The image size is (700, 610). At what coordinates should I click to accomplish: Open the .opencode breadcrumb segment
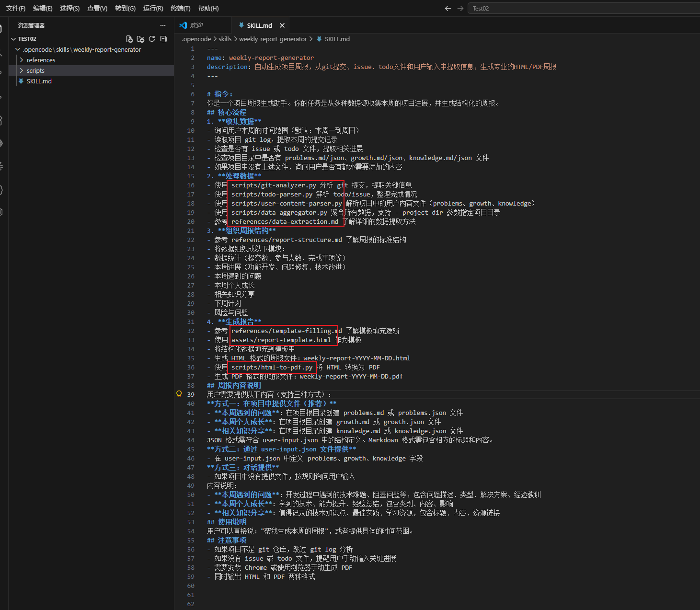pyautogui.click(x=196, y=39)
